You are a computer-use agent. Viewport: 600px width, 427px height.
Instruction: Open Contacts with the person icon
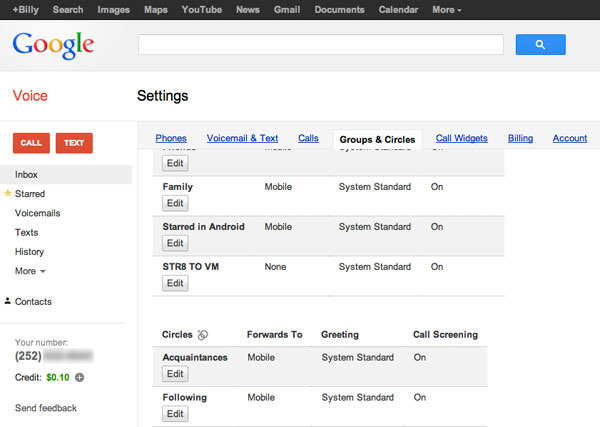coord(32,301)
